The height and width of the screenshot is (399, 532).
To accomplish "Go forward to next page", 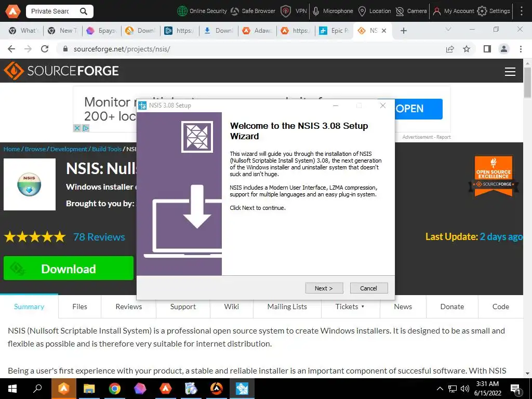I will tap(28, 49).
